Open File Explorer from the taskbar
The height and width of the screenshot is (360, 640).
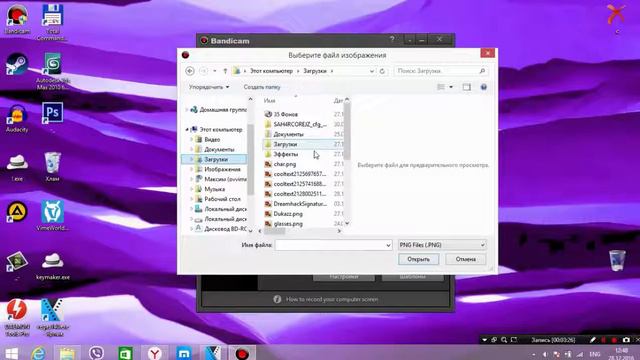(67, 353)
